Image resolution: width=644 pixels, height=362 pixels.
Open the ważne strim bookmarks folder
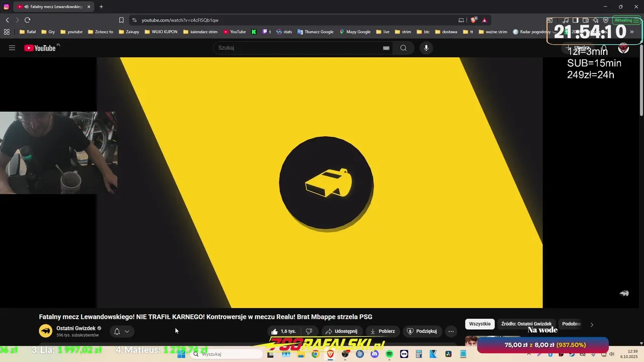tap(493, 32)
